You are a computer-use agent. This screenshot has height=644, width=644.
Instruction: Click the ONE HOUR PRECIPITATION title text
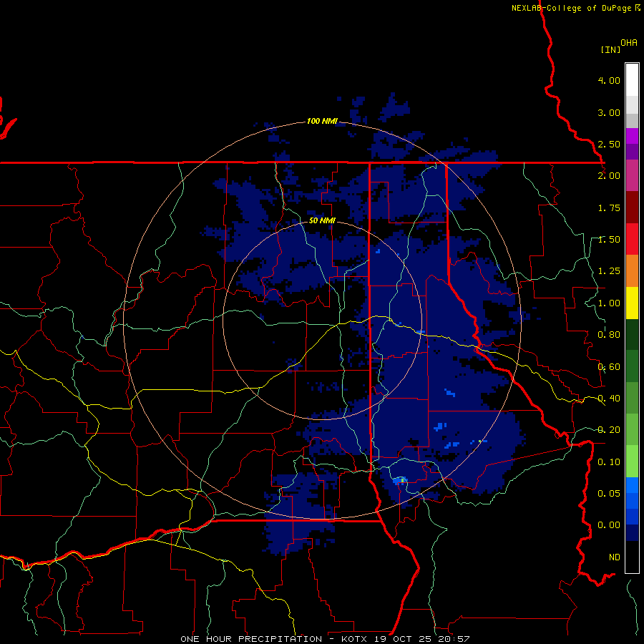click(251, 639)
